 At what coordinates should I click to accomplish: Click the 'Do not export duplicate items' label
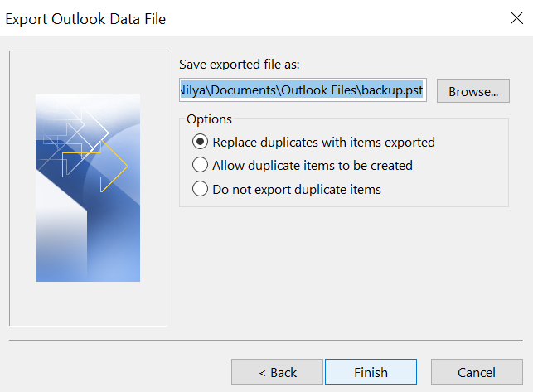(x=297, y=190)
